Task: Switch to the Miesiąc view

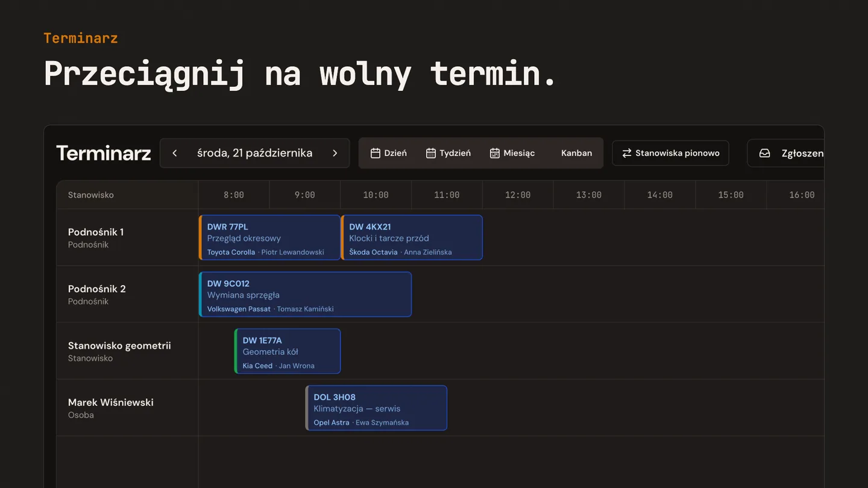Action: [512, 153]
